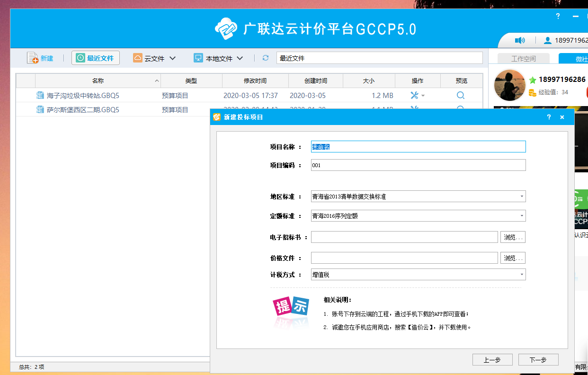Screen dimensions: 588x375
Task: Sort by the 名称 column header
Action: (x=98, y=81)
